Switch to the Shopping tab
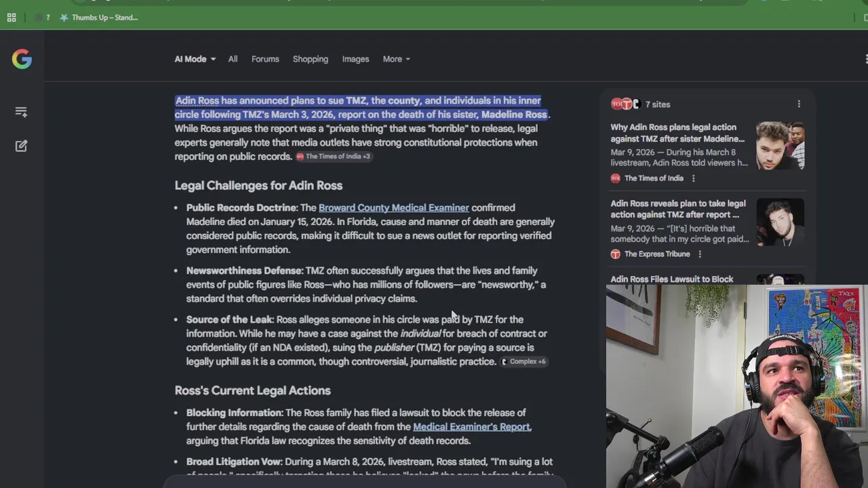The width and height of the screenshot is (868, 488). click(311, 59)
